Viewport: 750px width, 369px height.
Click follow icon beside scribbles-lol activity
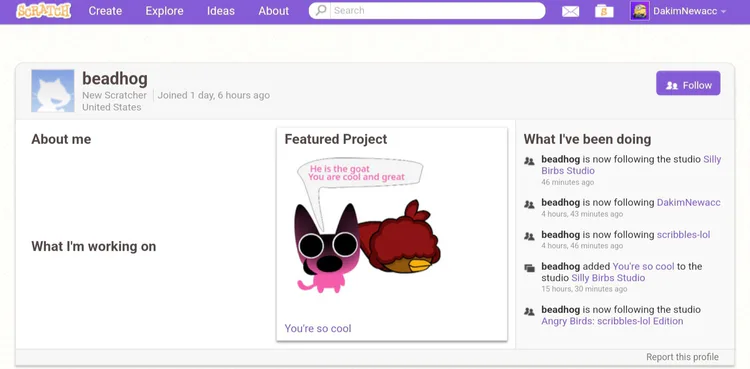click(x=529, y=236)
